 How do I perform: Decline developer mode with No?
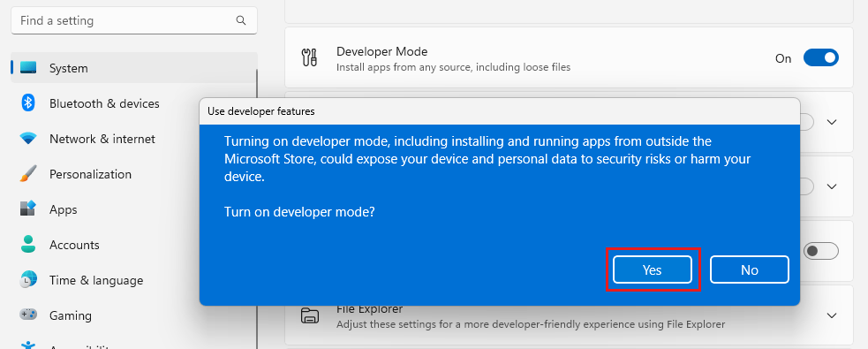tap(749, 269)
